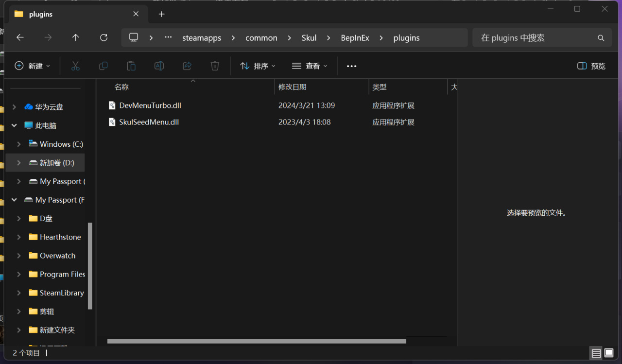622x364 pixels.
Task: Click the Delete trash icon
Action: 215,66
